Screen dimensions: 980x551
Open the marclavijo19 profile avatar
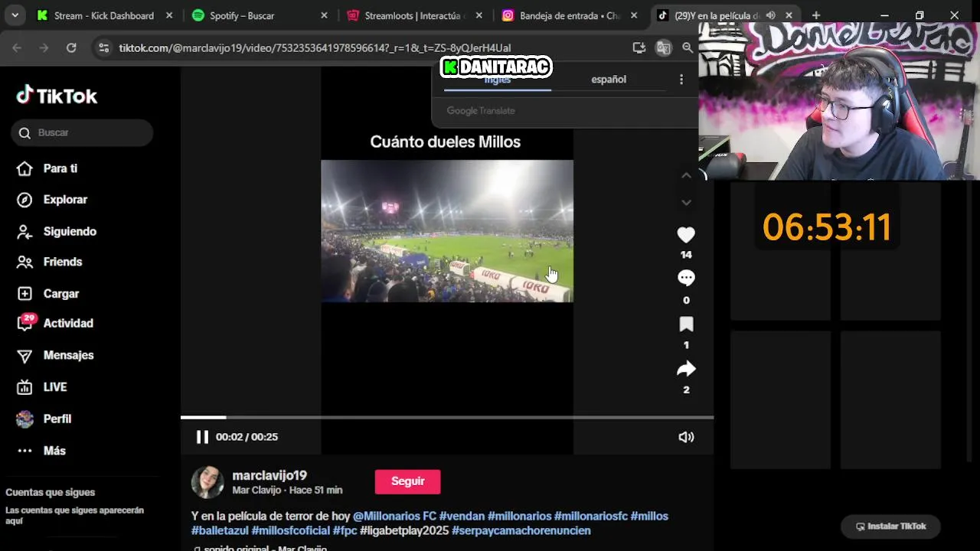coord(207,482)
